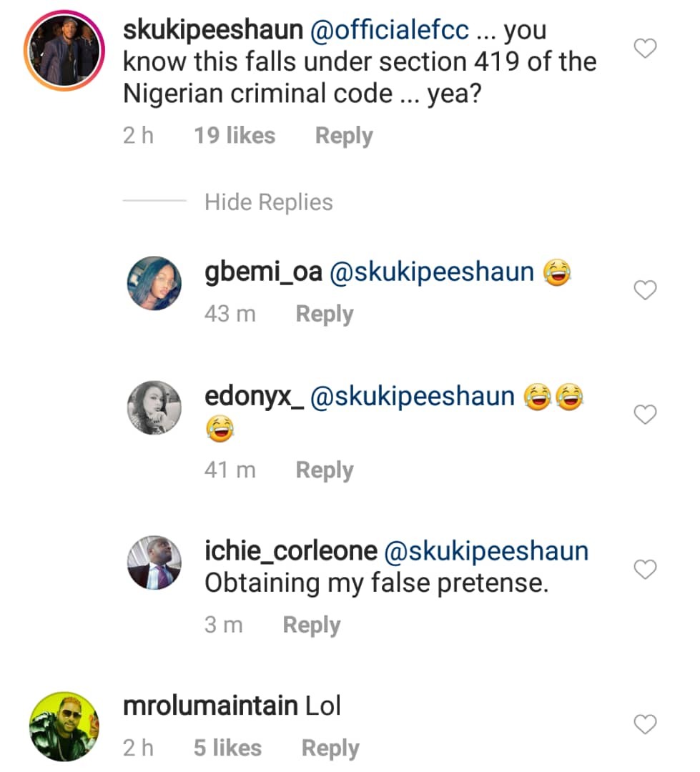Heart ichie_corleone's false pretense reply
700x772 pixels.
pos(646,570)
